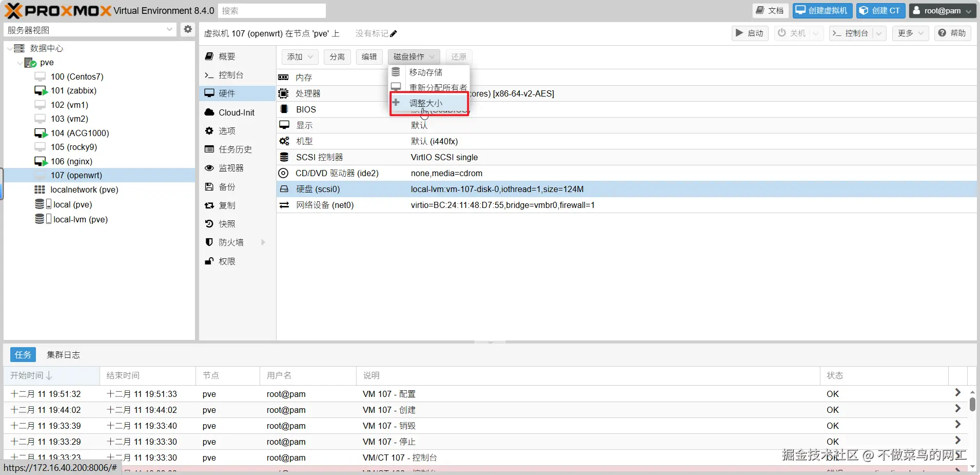The width and height of the screenshot is (980, 475).
Task: Click the 创建虚拟机 button
Action: tap(822, 11)
